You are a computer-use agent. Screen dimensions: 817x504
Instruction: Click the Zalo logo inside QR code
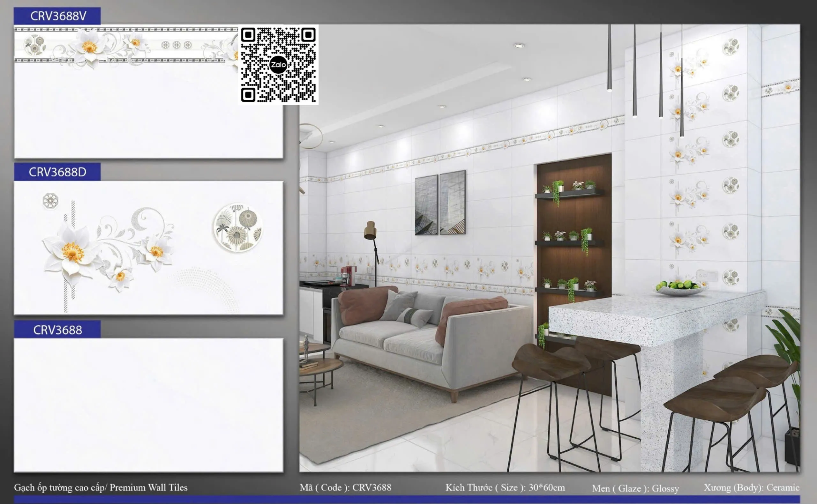[x=278, y=65]
